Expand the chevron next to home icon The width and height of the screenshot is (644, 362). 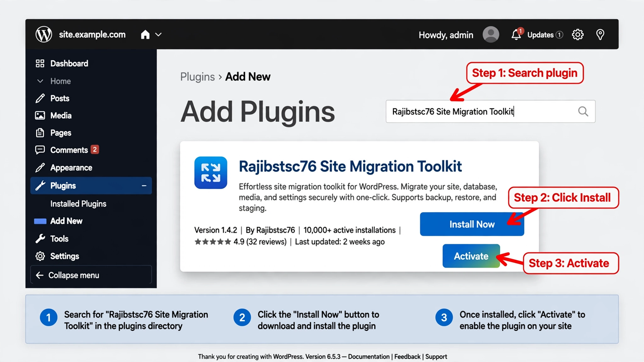pyautogui.click(x=158, y=35)
